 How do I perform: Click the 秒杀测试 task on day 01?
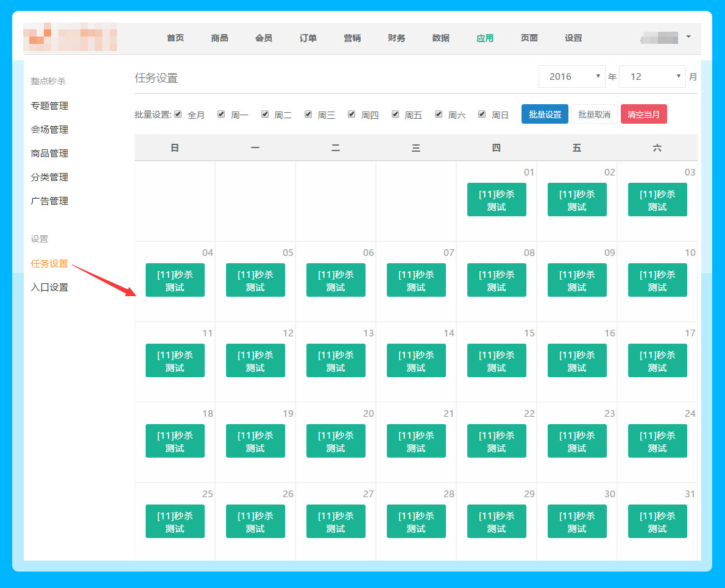coord(497,200)
